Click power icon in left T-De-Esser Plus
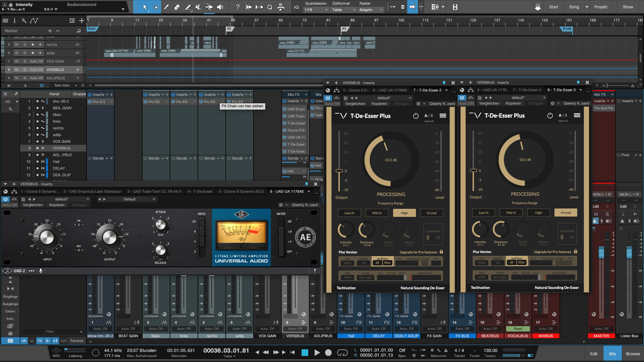Image resolution: width=644 pixels, height=362 pixels. (416, 116)
